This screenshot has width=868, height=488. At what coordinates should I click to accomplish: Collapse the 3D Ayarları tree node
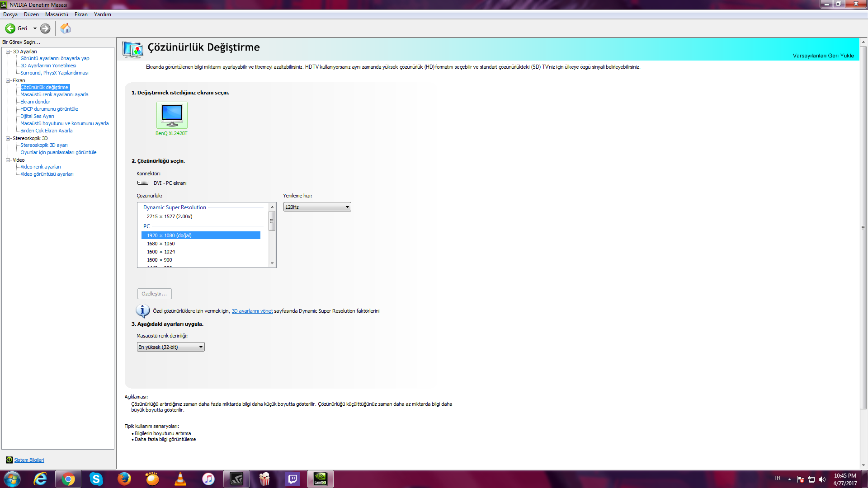pyautogui.click(x=8, y=52)
